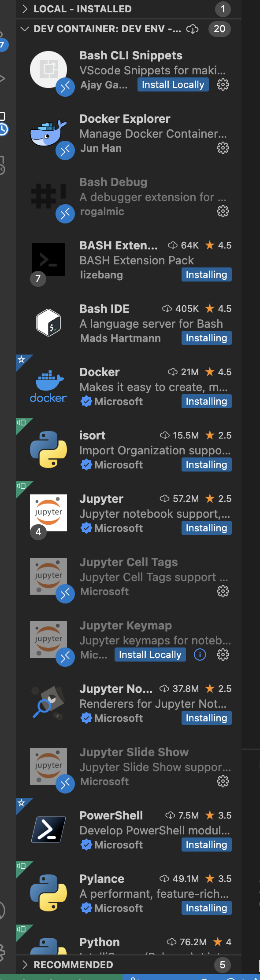Image resolution: width=260 pixels, height=980 pixels.
Task: Collapse the DEV CONTAINER section
Action: click(25, 29)
